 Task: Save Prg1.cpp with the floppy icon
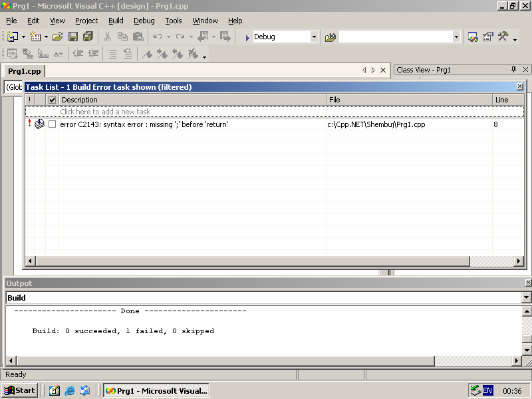(73, 37)
